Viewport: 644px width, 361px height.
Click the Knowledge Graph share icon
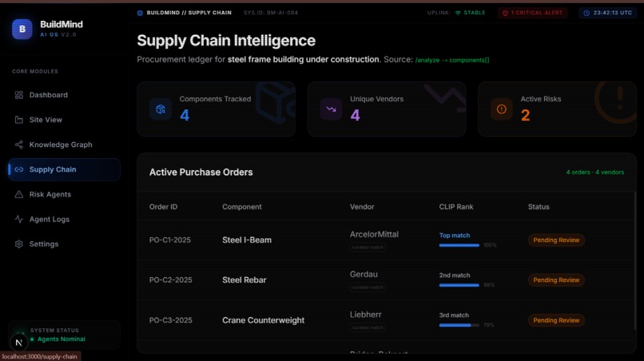19,145
